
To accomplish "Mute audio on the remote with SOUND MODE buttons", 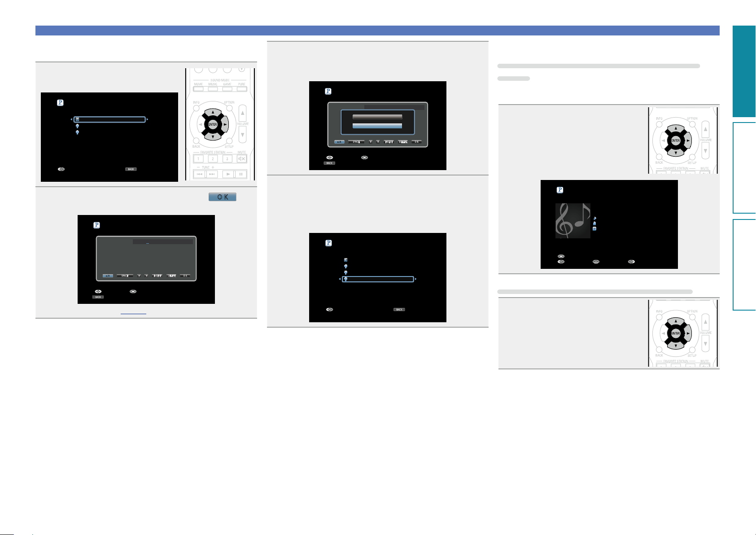I will coord(242,158).
